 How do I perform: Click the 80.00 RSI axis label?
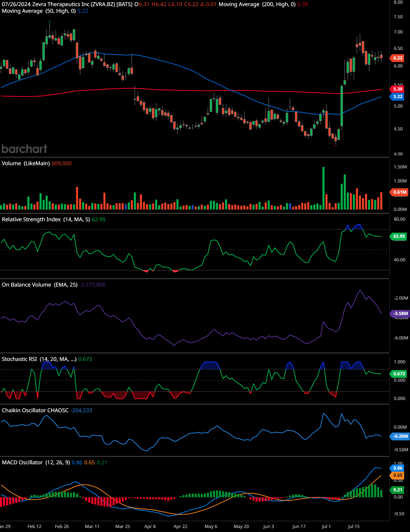399,219
